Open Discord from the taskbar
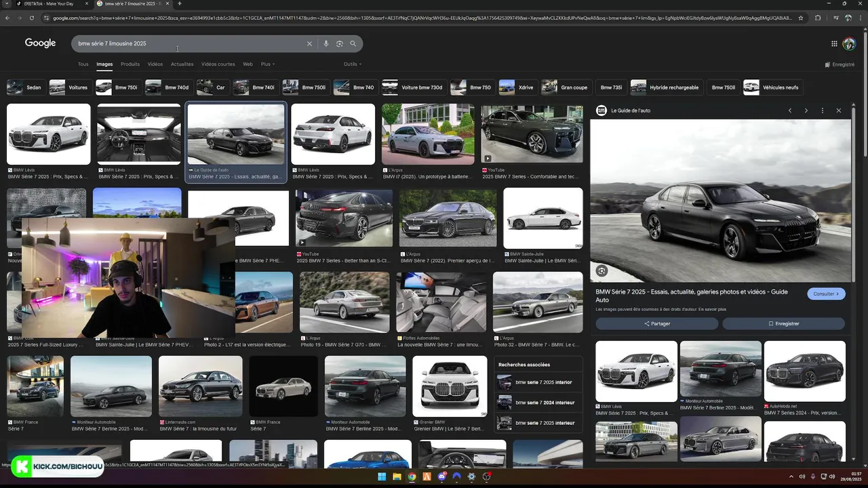Viewport: 868px width, 488px height. point(442,476)
